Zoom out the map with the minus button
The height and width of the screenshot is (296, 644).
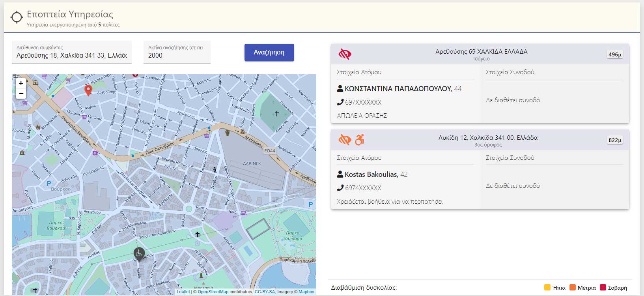click(21, 94)
